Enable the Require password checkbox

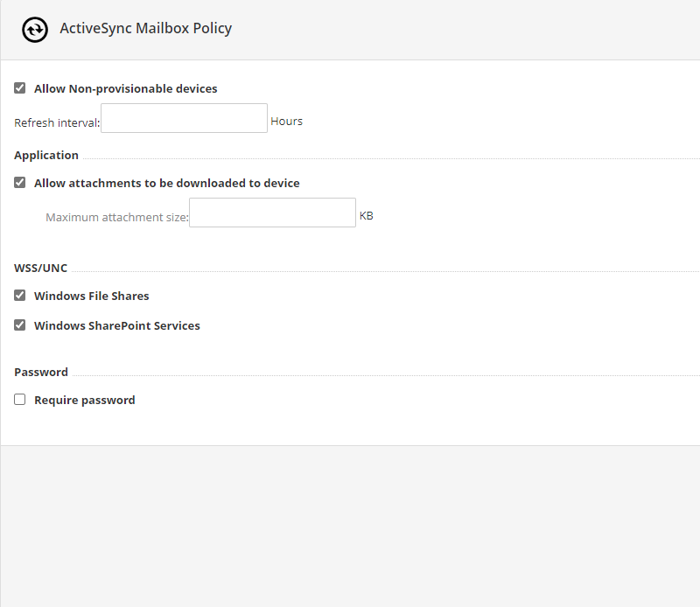pos(19,400)
